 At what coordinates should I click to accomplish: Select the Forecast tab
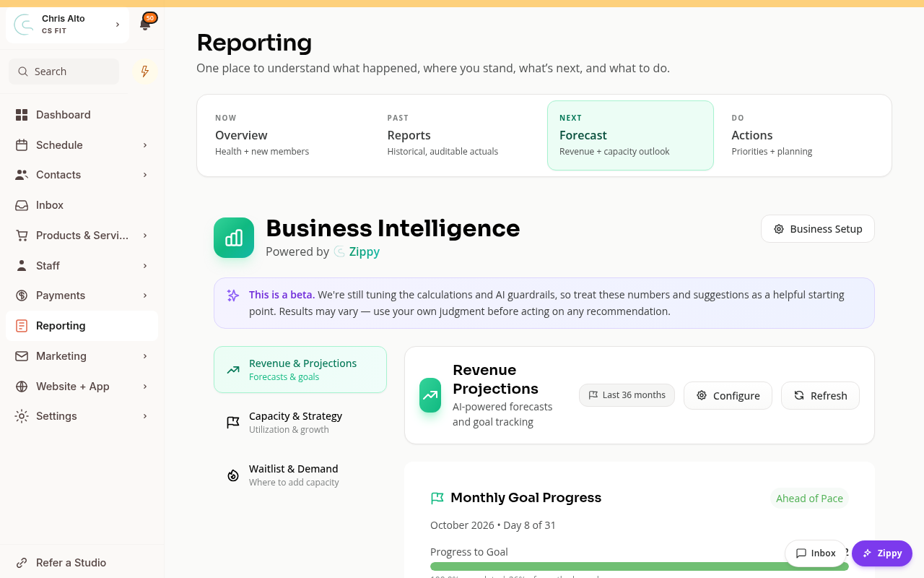[630, 135]
